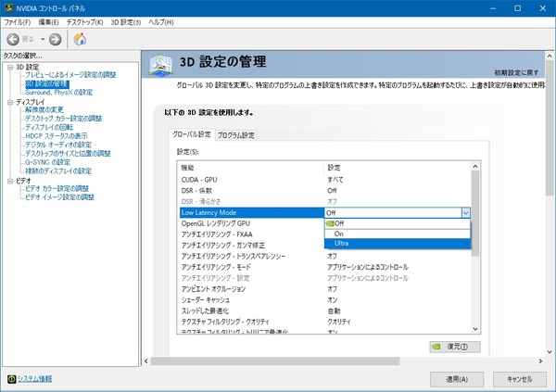
Task: Click the main panel scroll-up arrow
Action: (x=550, y=56)
